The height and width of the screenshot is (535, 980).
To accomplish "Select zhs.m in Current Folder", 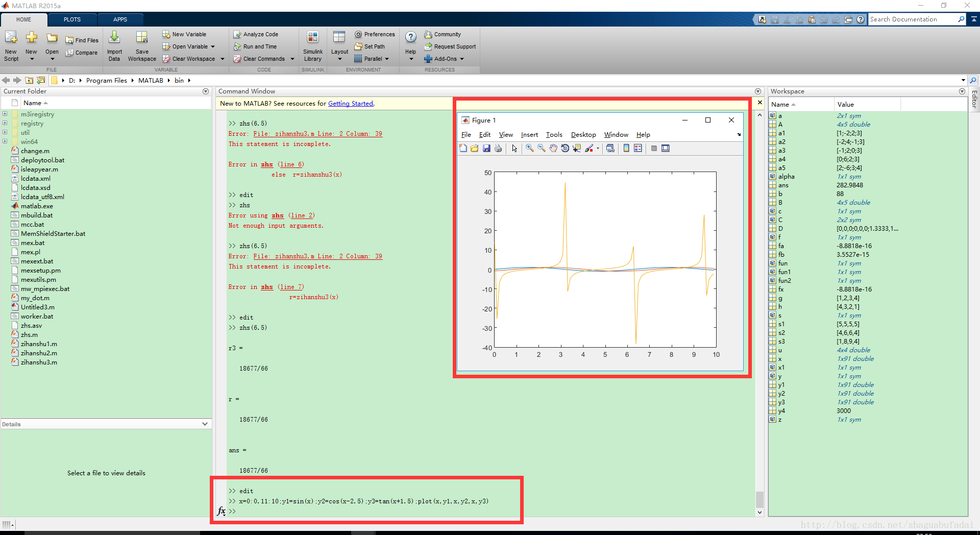I will (x=29, y=335).
